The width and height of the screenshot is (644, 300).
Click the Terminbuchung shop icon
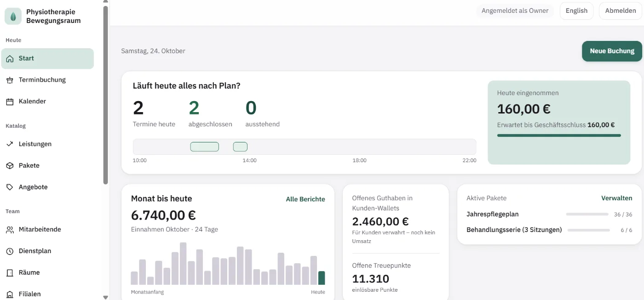10,80
